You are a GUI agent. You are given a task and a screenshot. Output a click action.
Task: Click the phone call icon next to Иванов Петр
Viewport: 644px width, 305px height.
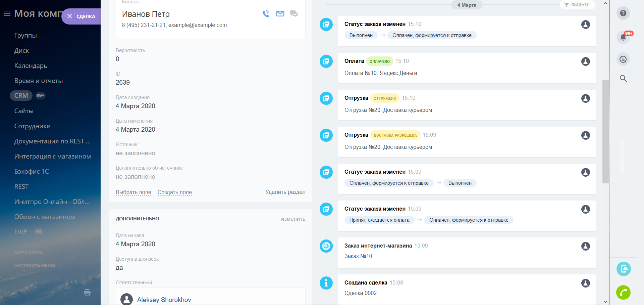[266, 14]
